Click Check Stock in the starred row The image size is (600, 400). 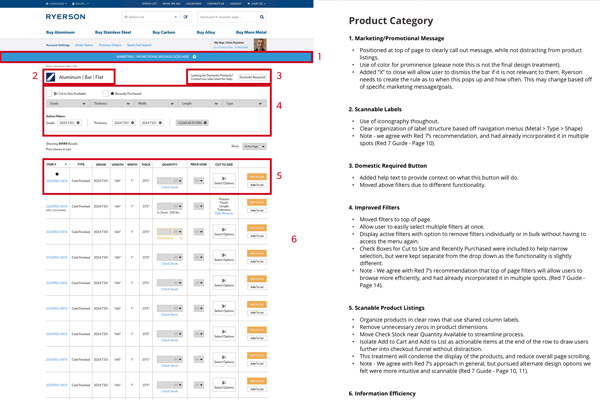coord(170,187)
